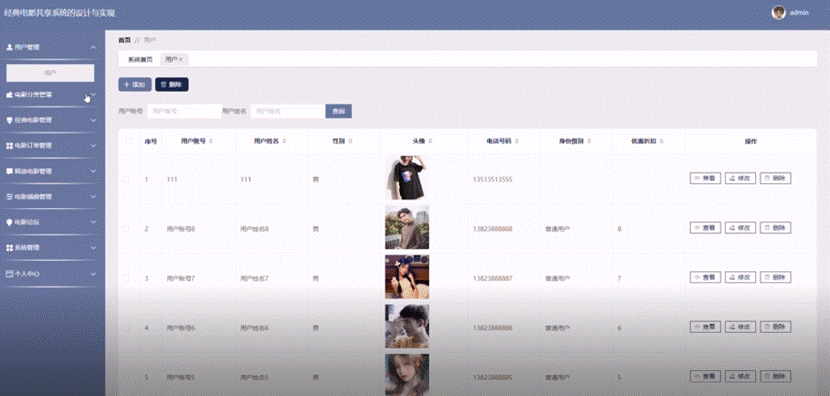Image resolution: width=830 pixels, height=396 pixels.
Task: Edit 用户账号7 with 修改 button
Action: pyautogui.click(x=740, y=277)
